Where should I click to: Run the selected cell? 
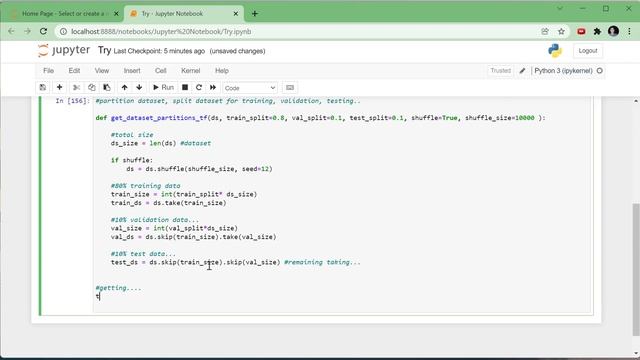click(163, 88)
